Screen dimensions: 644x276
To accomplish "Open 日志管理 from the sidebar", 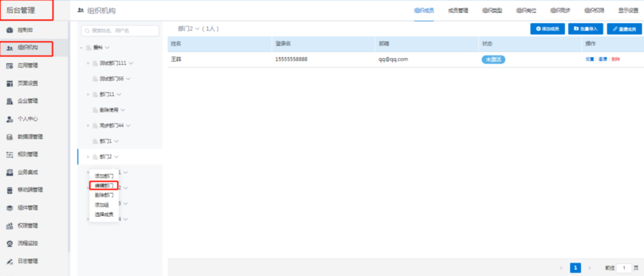I will click(10, 261).
